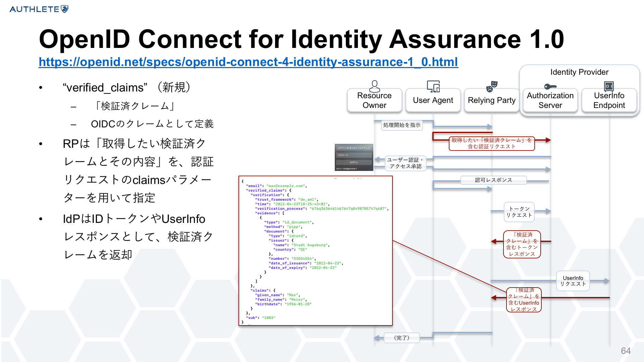Click the red UserInfo レスポンス callout
644x362 pixels.
click(x=524, y=300)
